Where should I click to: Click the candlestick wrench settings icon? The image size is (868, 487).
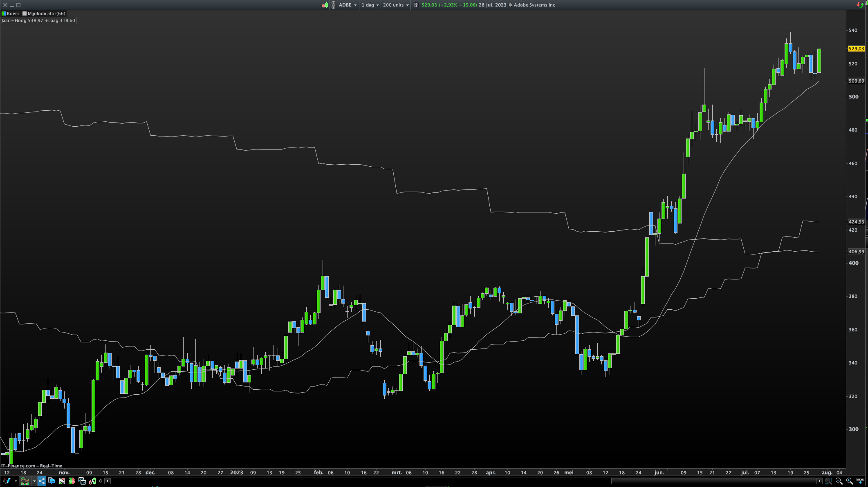point(92,481)
